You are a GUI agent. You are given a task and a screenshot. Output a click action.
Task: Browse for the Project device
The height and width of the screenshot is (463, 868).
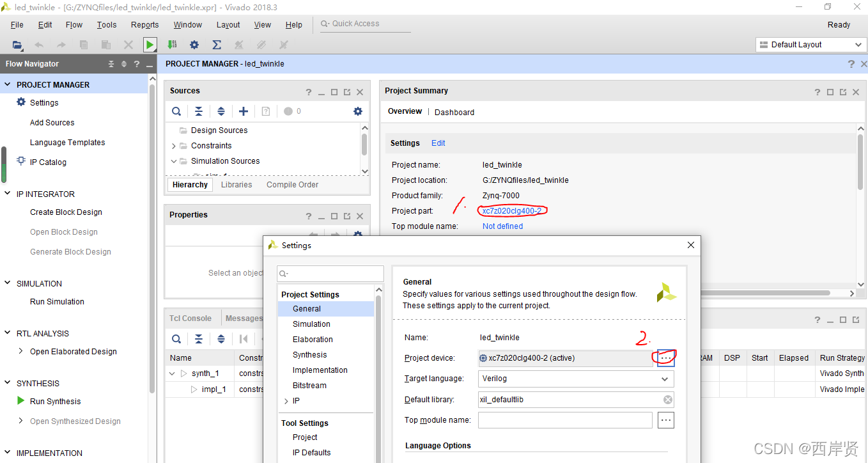(665, 358)
